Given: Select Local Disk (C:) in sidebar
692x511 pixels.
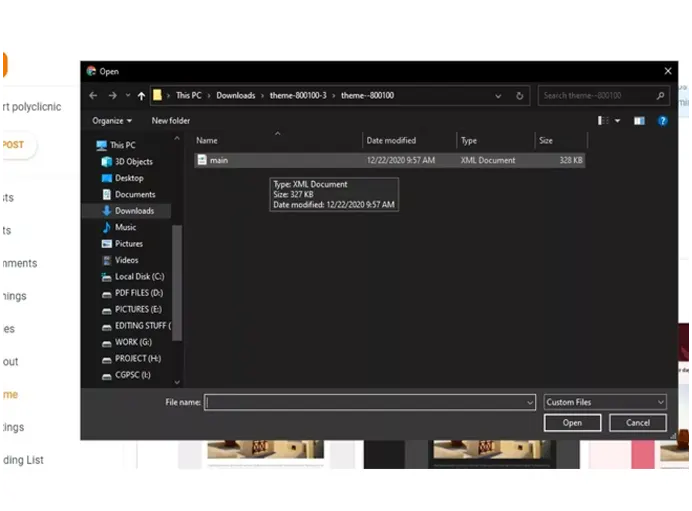Looking at the screenshot, I should [x=139, y=277].
